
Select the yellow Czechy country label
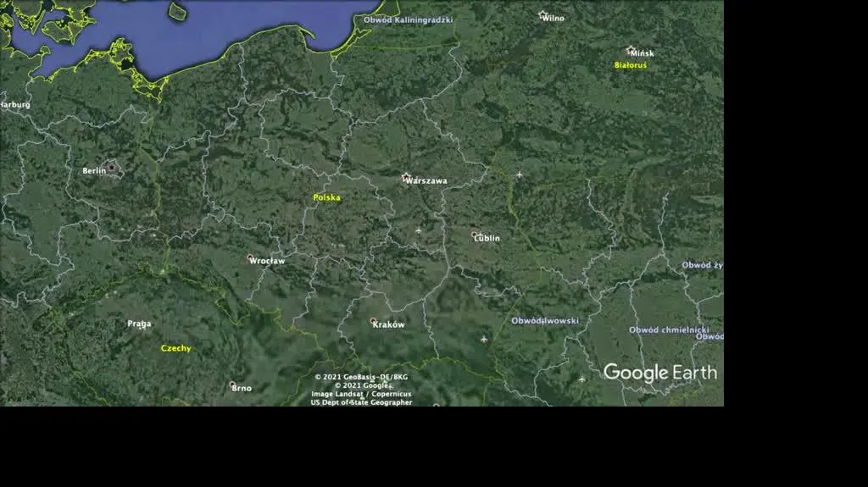(175, 348)
